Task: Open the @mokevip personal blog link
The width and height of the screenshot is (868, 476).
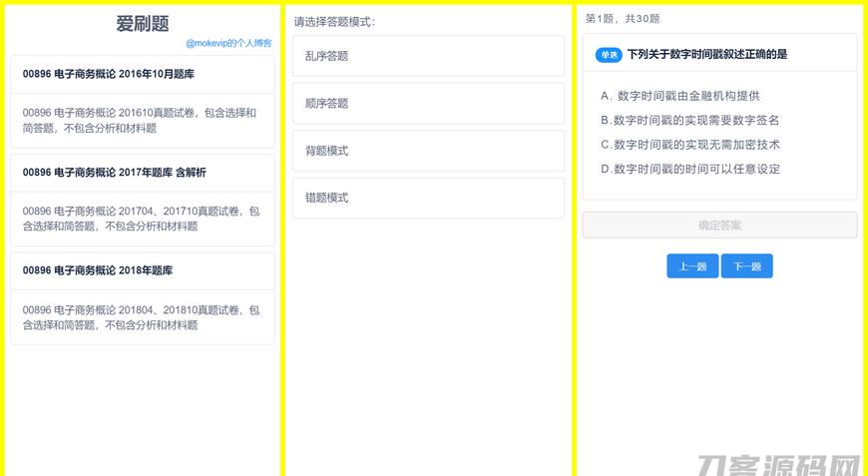Action: pos(228,43)
